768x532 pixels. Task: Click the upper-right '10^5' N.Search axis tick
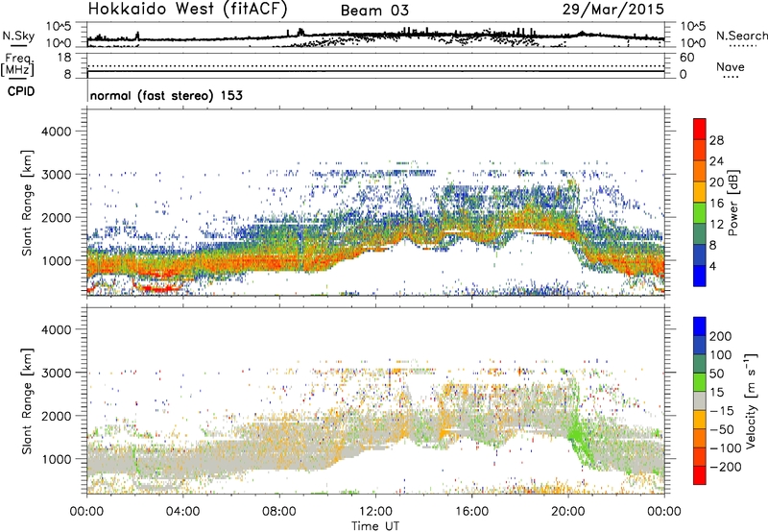(692, 27)
